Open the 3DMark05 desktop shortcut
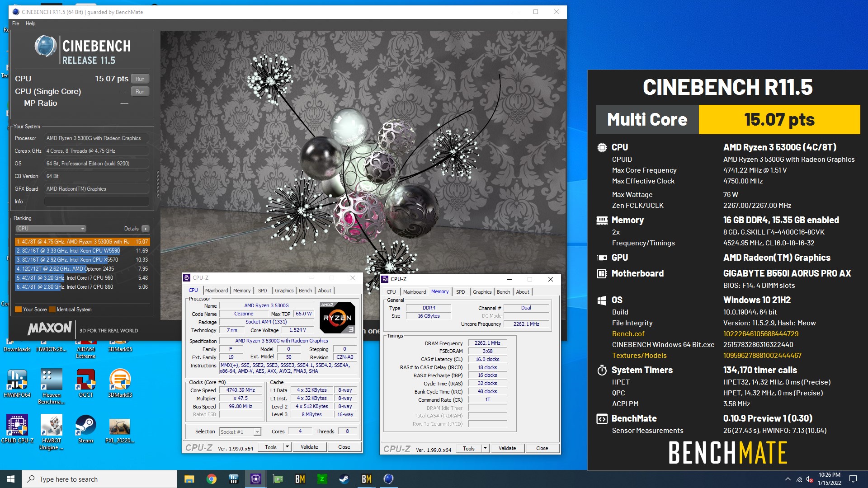 (x=120, y=346)
